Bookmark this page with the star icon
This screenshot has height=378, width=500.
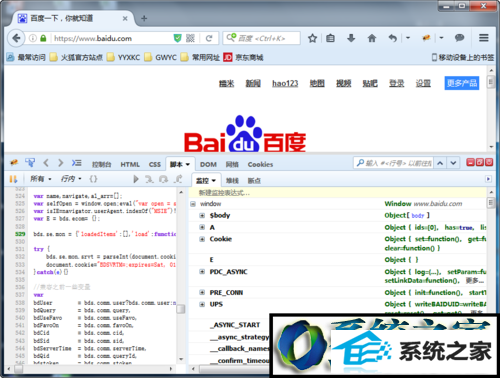tap(312, 38)
